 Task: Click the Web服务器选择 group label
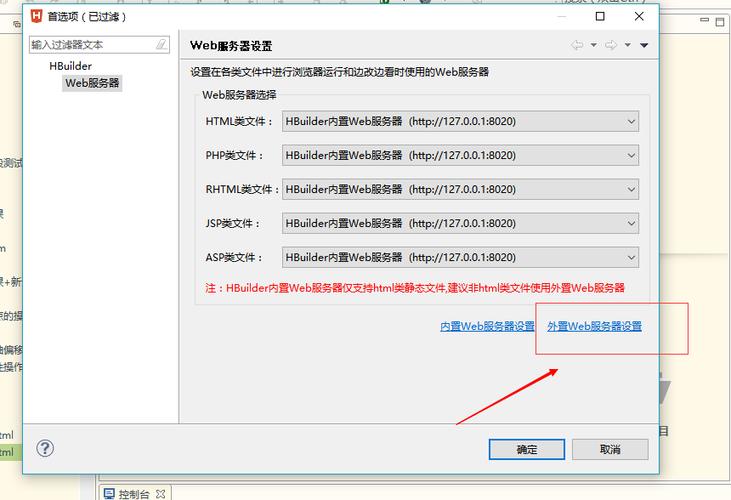point(239,95)
